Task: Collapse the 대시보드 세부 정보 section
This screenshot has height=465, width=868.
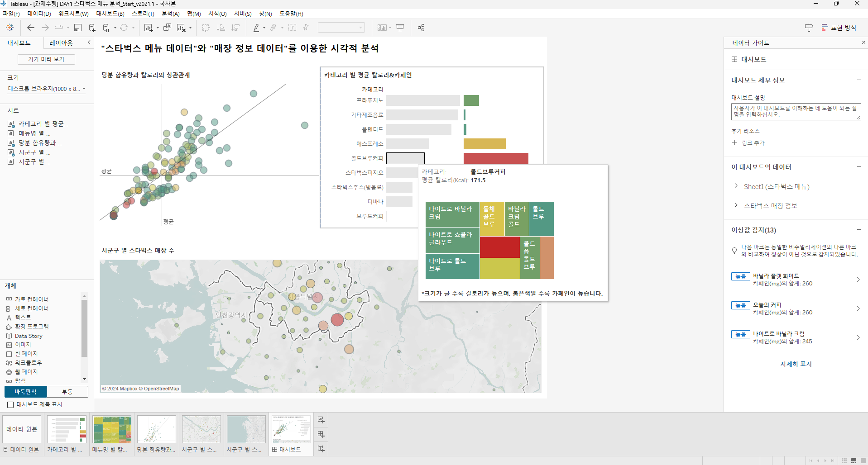Action: tap(859, 80)
